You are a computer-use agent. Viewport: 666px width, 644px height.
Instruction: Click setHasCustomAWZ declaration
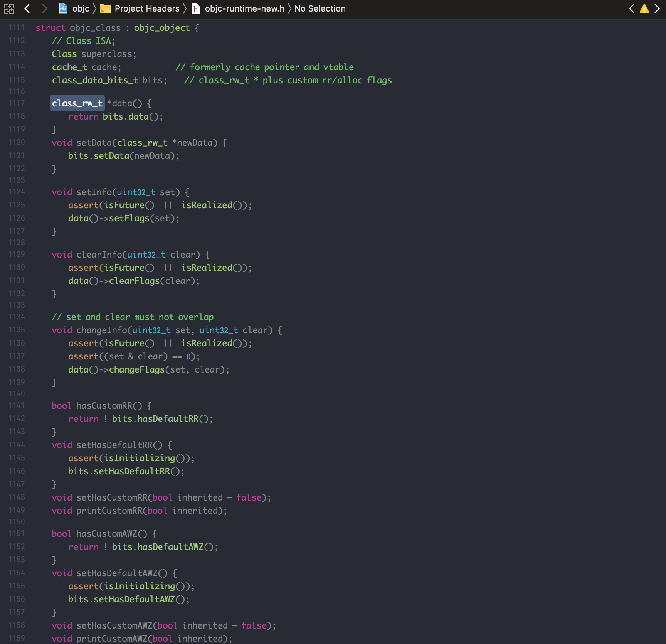(x=164, y=625)
